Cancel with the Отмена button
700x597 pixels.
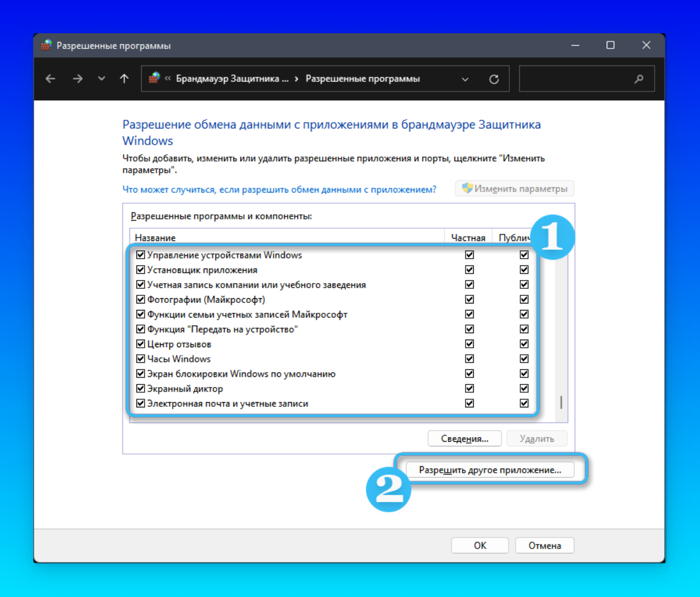[x=545, y=546]
